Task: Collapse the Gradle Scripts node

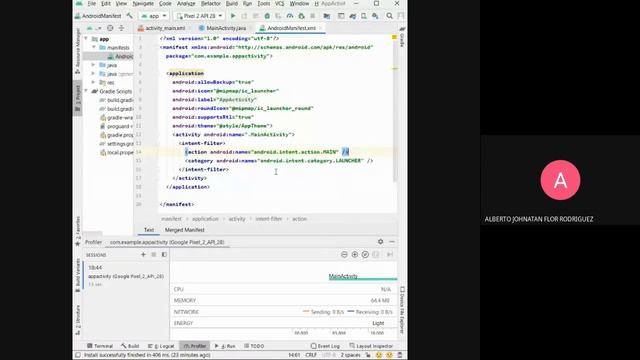Action: (x=86, y=91)
